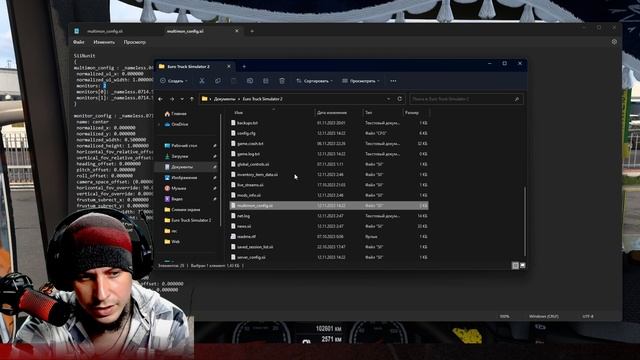
Task: Open the Файл menu in Notepad
Action: 79,42
